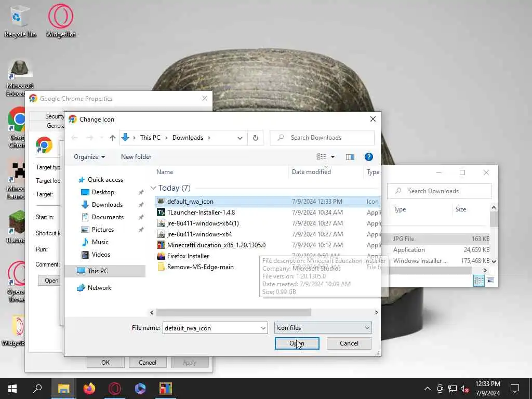Open the Recycle Bin desktop icon
The height and width of the screenshot is (399, 532).
tap(20, 21)
